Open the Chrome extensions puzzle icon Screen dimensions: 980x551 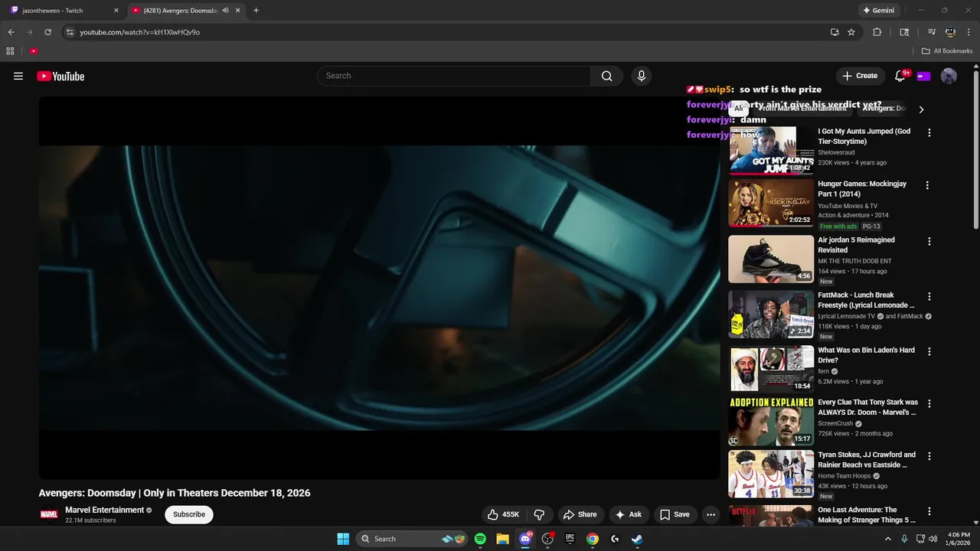(877, 32)
